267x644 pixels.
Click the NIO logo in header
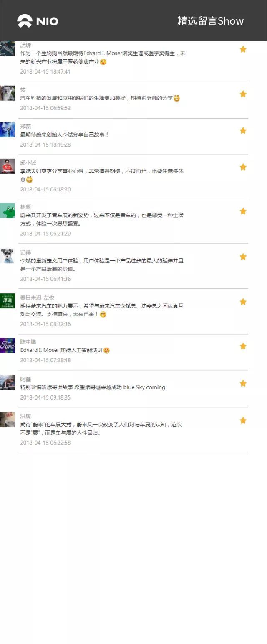[x=38, y=21]
